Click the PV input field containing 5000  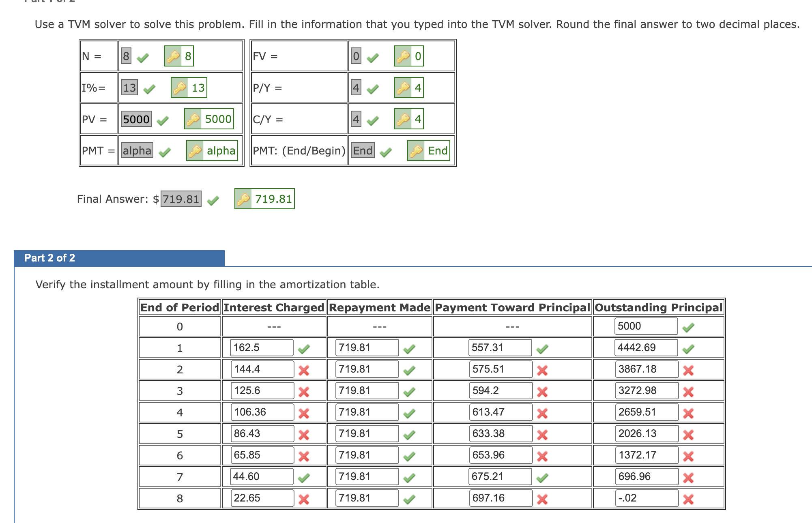click(136, 119)
